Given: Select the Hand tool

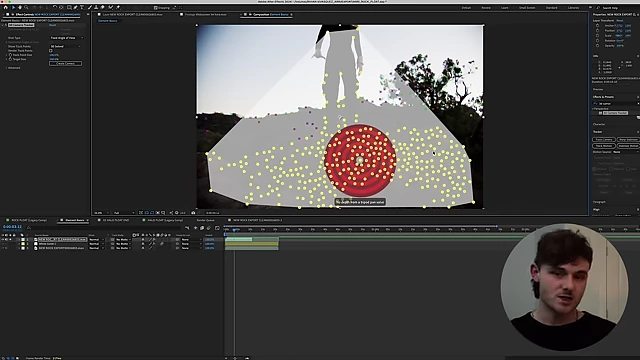Looking at the screenshot, I should tap(20, 7).
